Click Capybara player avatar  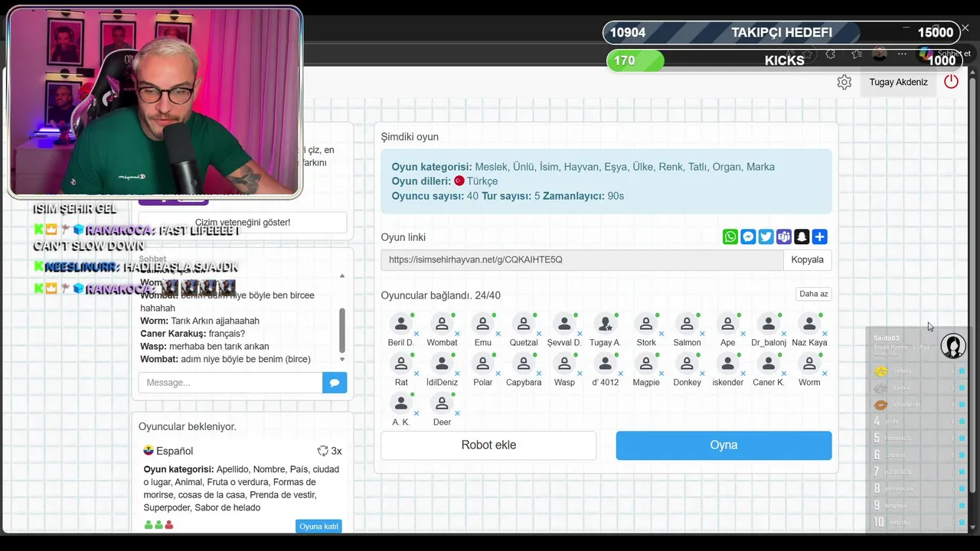point(524,364)
